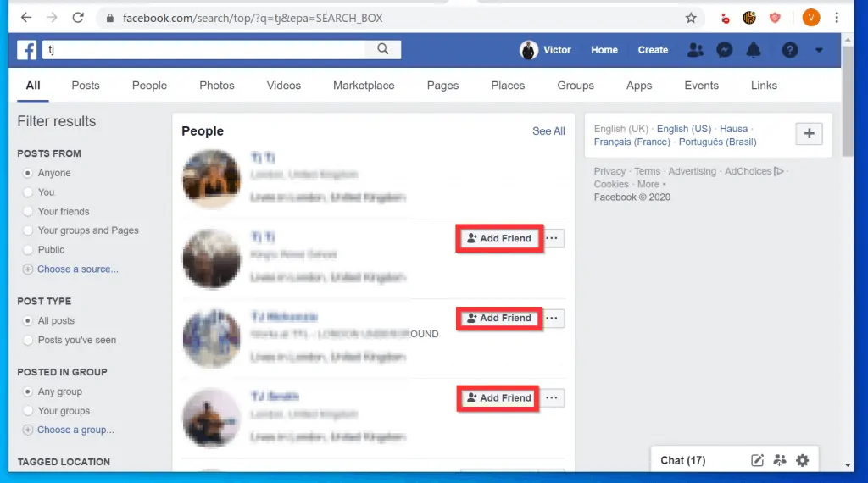Select the 'Your friends' posts filter

tap(29, 212)
